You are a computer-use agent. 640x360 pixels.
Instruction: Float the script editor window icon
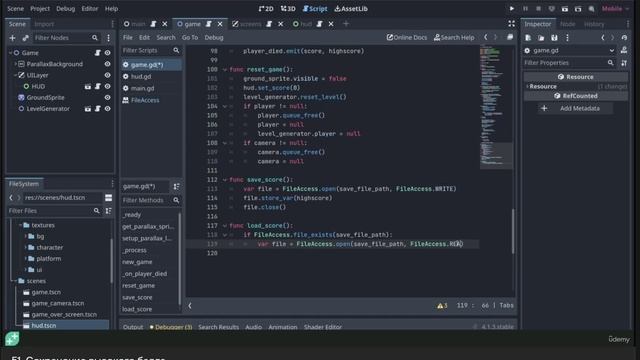[x=510, y=38]
